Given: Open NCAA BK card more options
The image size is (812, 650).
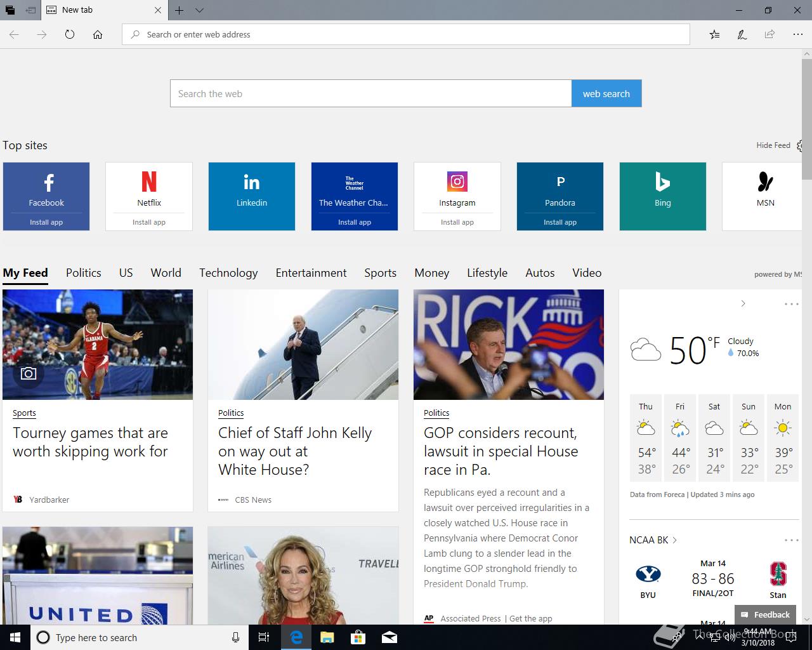Looking at the screenshot, I should click(792, 540).
